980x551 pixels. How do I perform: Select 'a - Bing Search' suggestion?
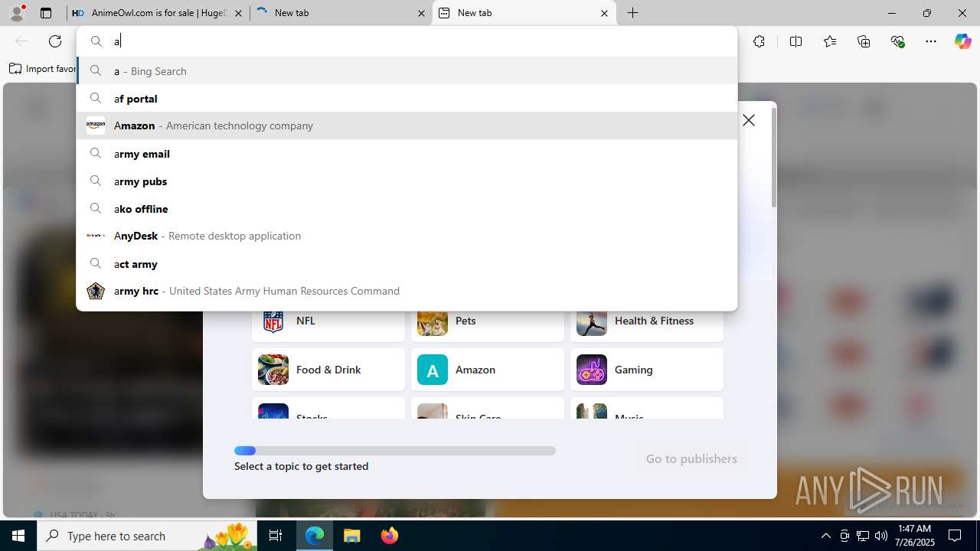pyautogui.click(x=407, y=70)
